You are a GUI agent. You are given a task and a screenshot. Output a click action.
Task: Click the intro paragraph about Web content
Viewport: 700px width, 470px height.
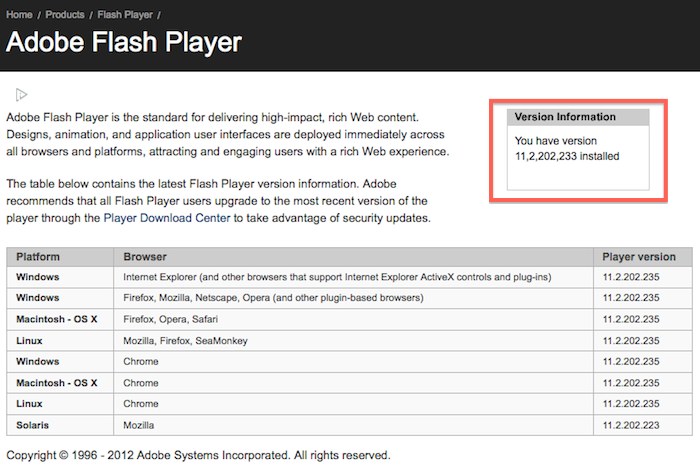pyautogui.click(x=228, y=135)
